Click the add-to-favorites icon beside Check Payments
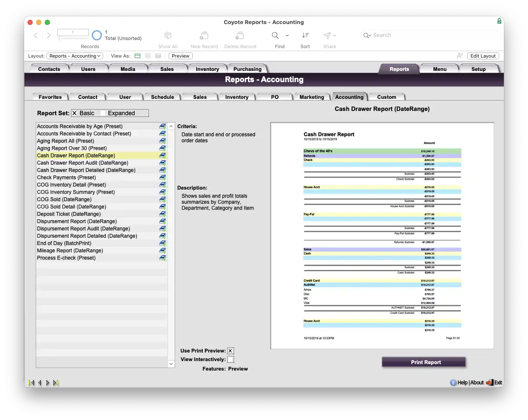This screenshot has height=420, width=528. (163, 178)
